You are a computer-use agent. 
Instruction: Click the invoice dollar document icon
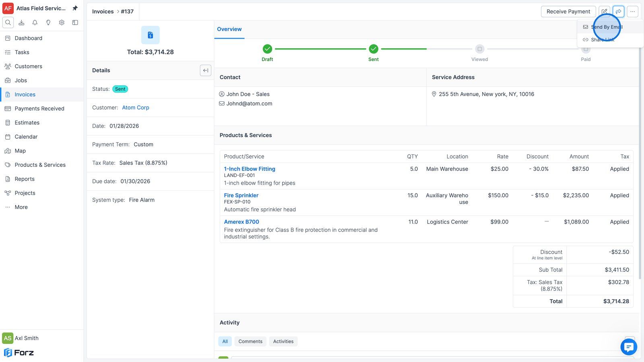point(151,35)
